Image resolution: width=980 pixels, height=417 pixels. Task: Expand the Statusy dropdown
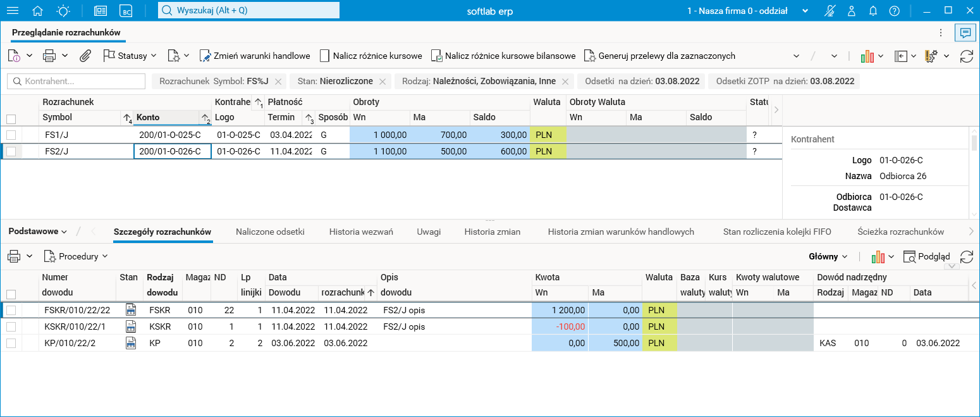click(x=130, y=56)
